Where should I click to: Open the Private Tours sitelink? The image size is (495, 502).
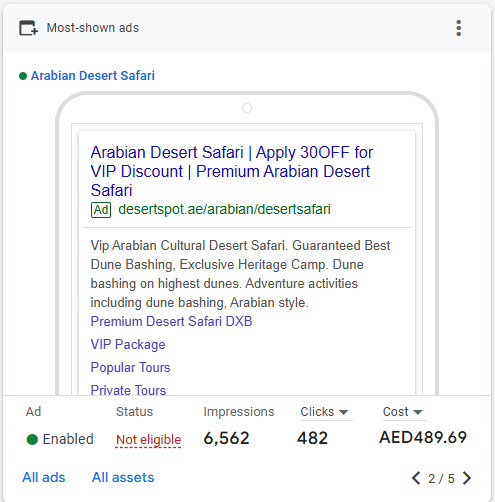(128, 390)
